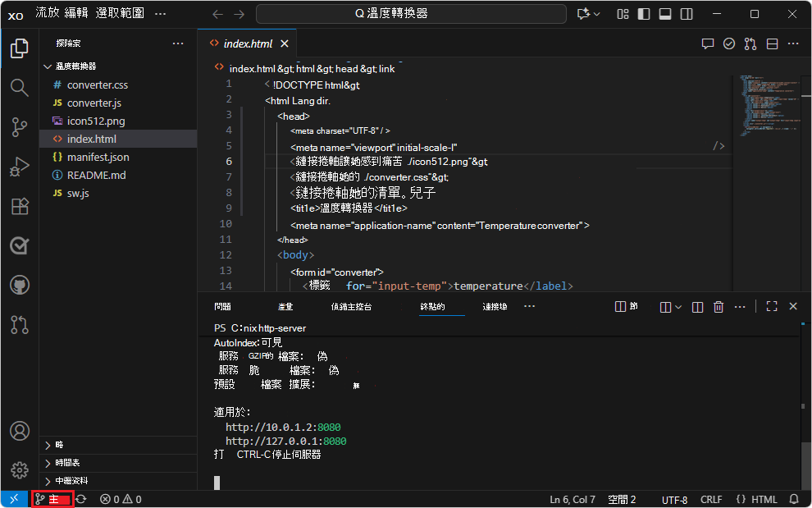
Task: Toggle the secondary sidebar visibility
Action: point(686,14)
